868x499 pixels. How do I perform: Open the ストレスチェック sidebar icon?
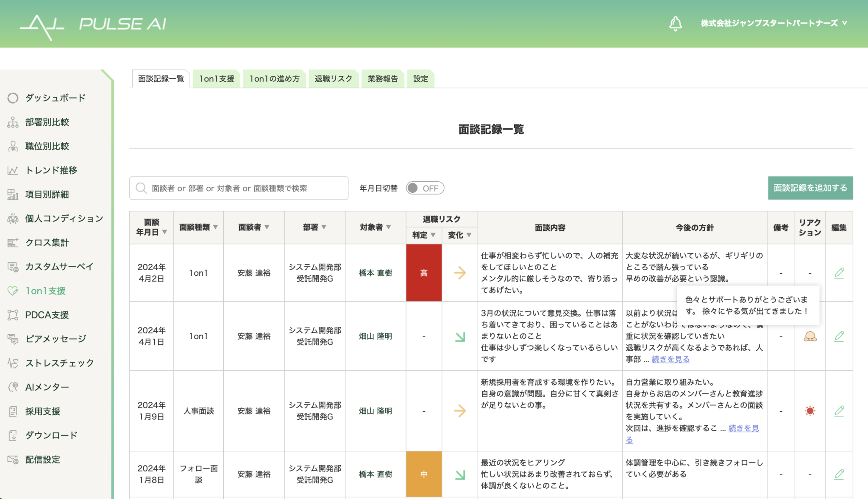click(13, 363)
